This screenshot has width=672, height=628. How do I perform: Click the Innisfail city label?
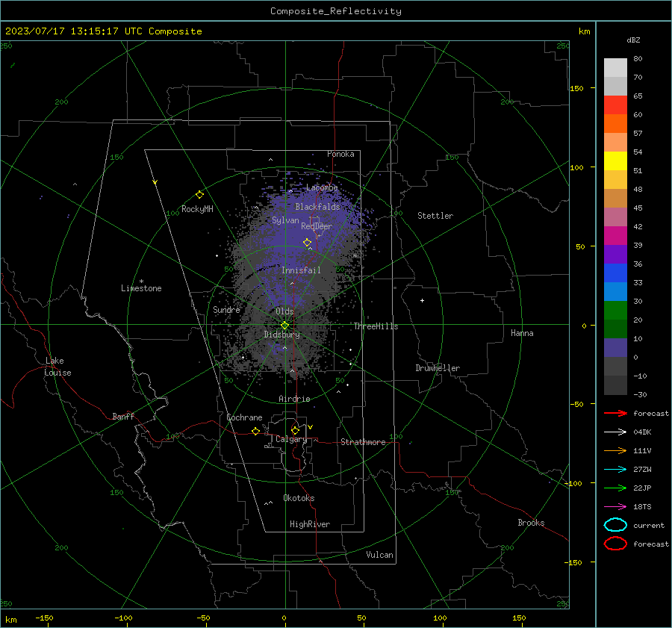point(301,270)
